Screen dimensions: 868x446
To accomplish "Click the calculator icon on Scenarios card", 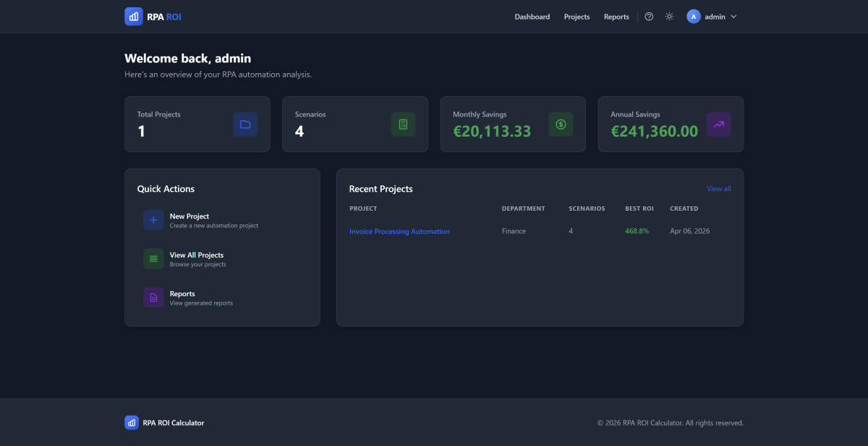I will (x=403, y=124).
